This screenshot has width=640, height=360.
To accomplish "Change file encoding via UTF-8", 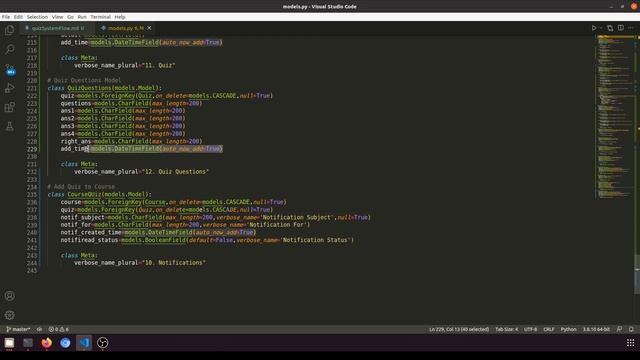I will click(530, 329).
